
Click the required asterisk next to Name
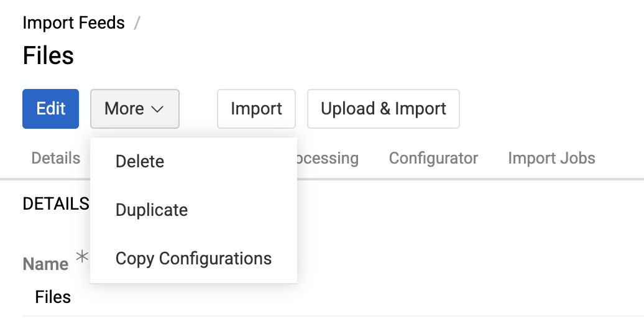coord(81,256)
